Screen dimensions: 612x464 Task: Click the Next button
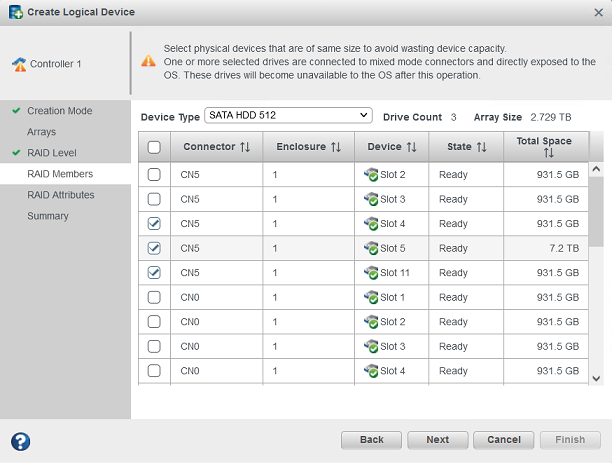[x=437, y=440]
